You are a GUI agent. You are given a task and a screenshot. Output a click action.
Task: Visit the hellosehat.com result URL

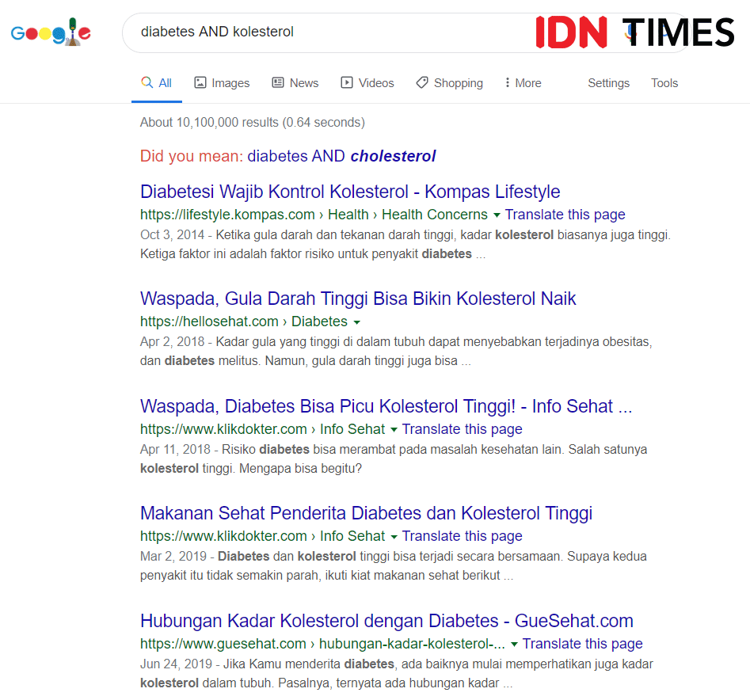tap(208, 321)
